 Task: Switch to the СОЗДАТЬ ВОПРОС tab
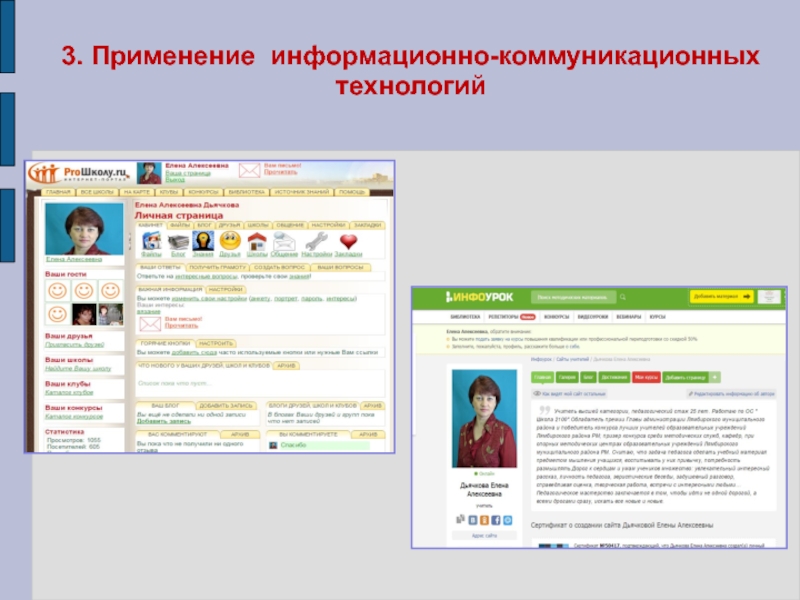coord(279,267)
